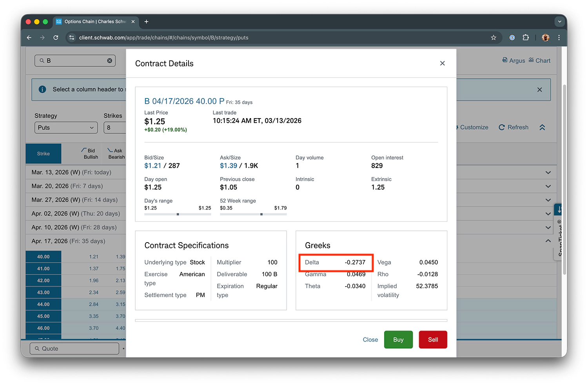The height and width of the screenshot is (385, 588).
Task: Open the B 04/17/2026 40.00 P contract link
Action: point(184,101)
